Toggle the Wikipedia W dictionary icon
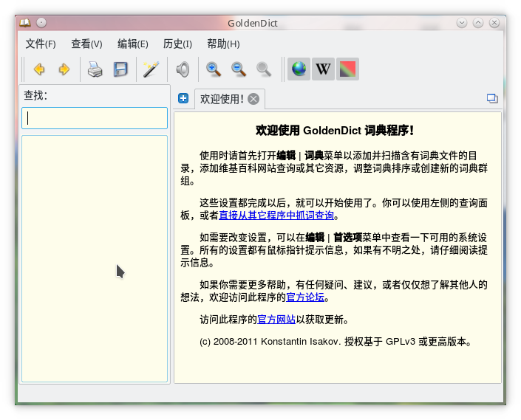The image size is (521, 420). click(x=323, y=69)
